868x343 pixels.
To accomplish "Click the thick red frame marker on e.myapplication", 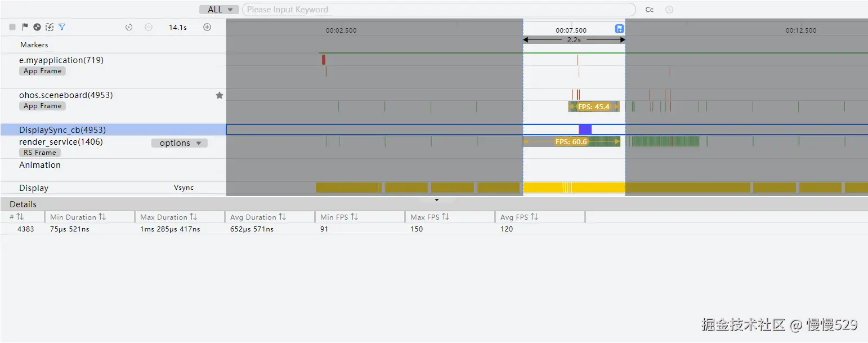I will pyautogui.click(x=324, y=59).
